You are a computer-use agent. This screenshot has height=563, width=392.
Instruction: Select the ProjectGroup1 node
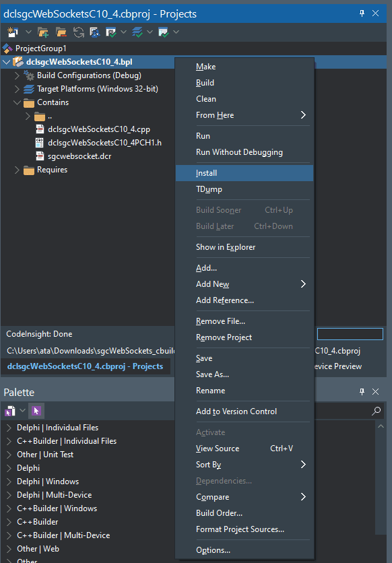pos(40,48)
